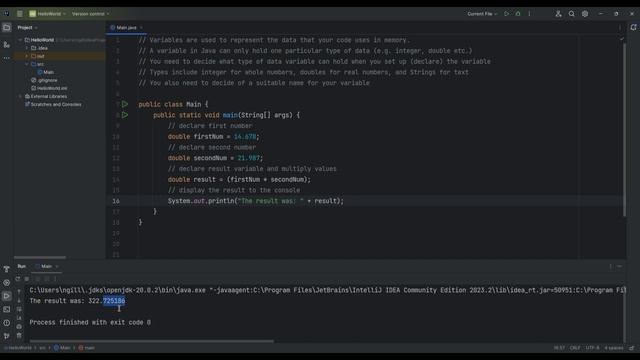This screenshot has width=640, height=360.
Task: Click main method in breadcrumb bar
Action: 87,348
